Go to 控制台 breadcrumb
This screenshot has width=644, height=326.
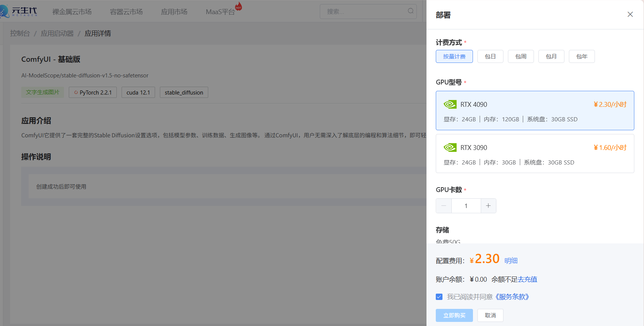[x=20, y=33]
